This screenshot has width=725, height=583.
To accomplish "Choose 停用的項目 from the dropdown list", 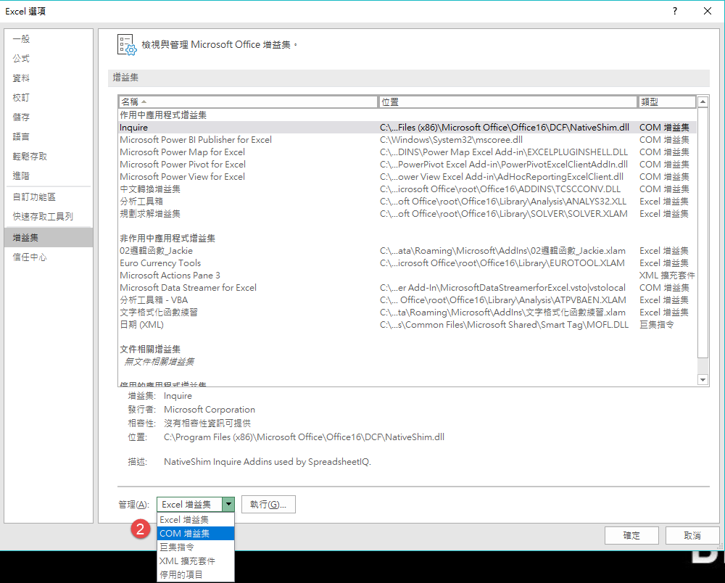I will (196, 575).
